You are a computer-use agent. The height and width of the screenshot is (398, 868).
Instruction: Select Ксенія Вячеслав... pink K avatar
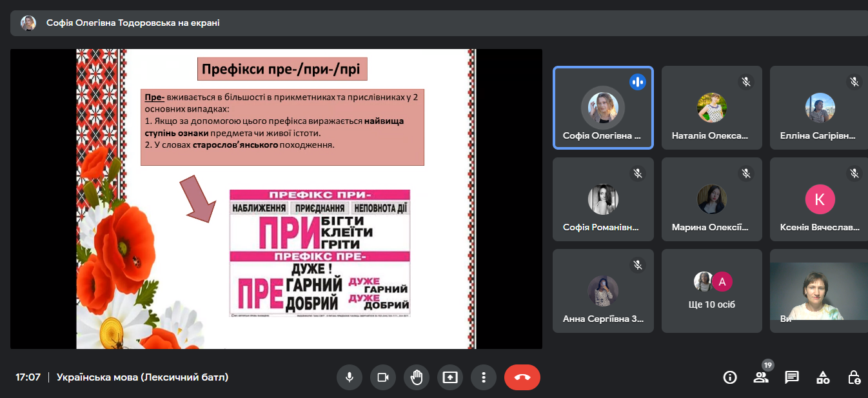(820, 199)
